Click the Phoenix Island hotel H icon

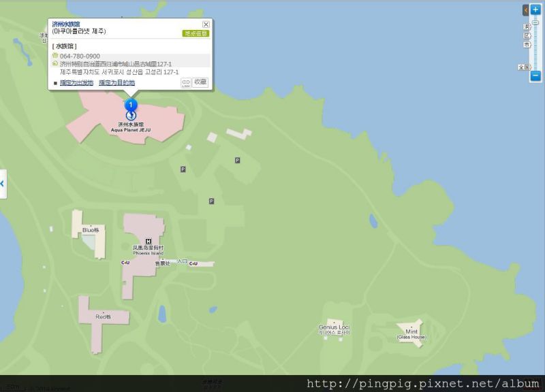[x=149, y=241]
